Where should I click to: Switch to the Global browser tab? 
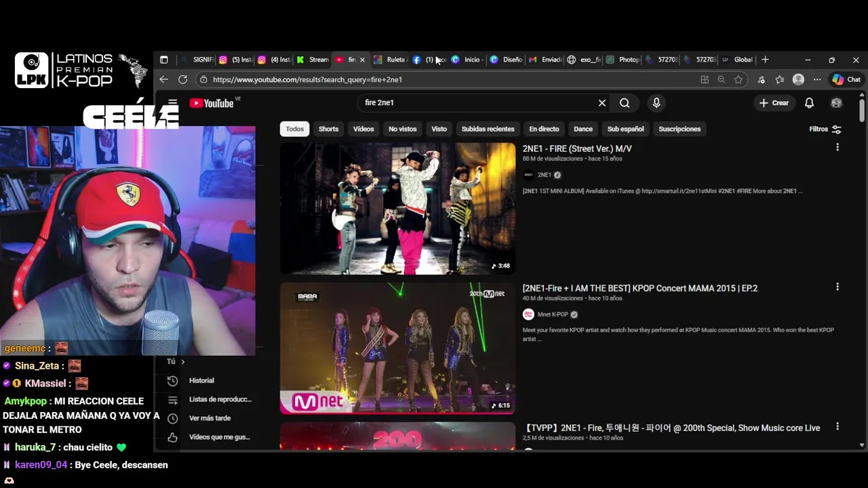(x=737, y=60)
